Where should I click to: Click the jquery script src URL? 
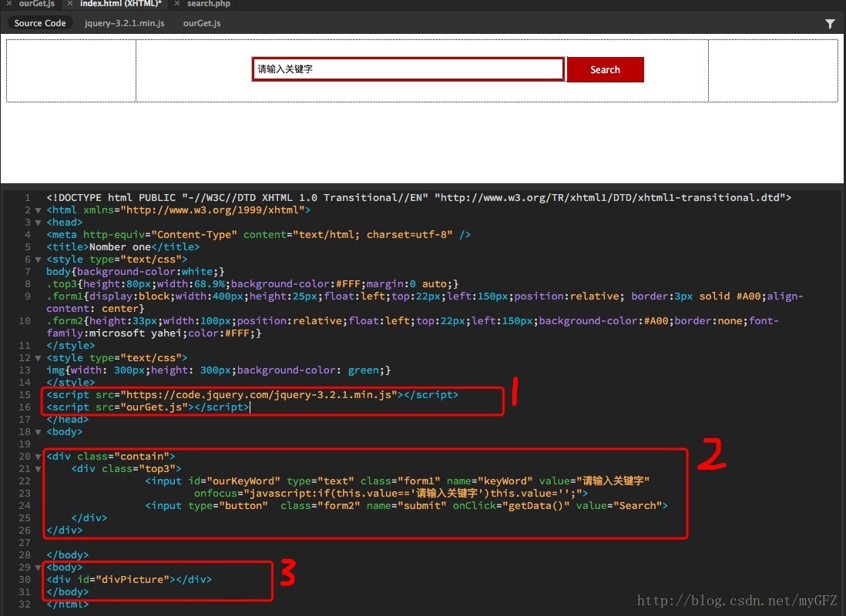click(x=258, y=395)
